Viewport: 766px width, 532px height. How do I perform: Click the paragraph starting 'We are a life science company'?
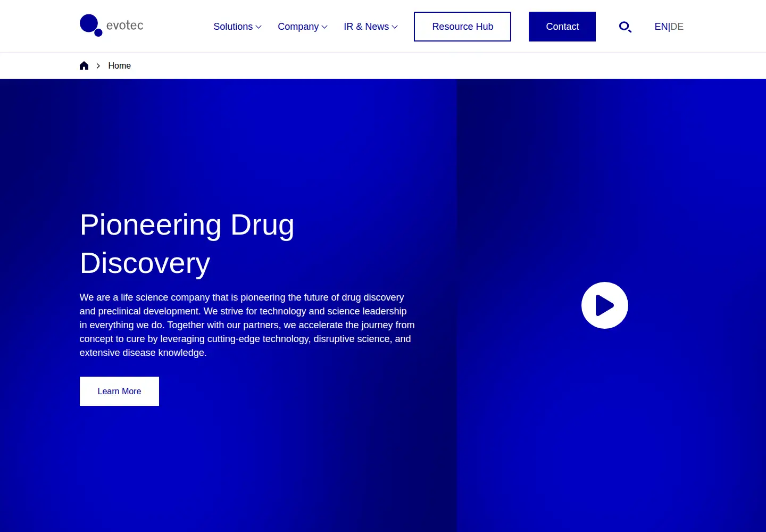point(247,325)
